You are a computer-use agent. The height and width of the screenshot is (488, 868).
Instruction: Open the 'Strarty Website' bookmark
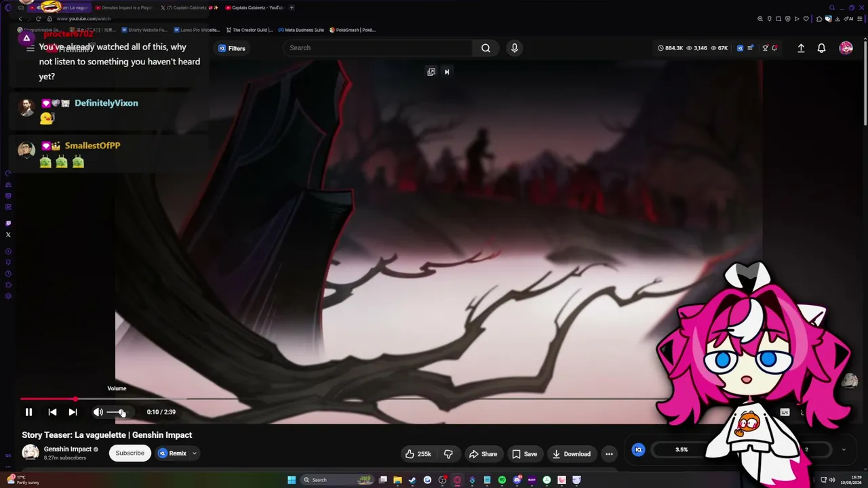tap(144, 30)
